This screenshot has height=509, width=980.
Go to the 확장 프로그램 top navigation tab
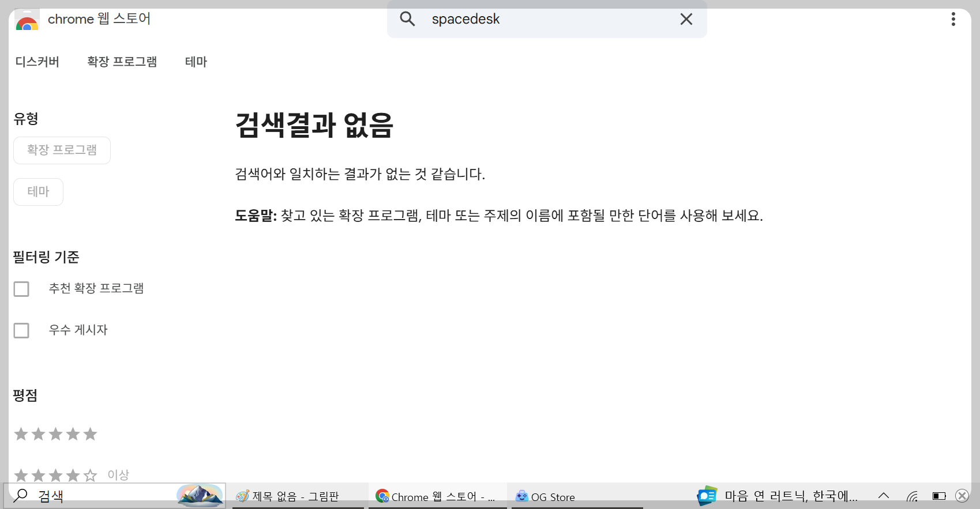coord(122,62)
